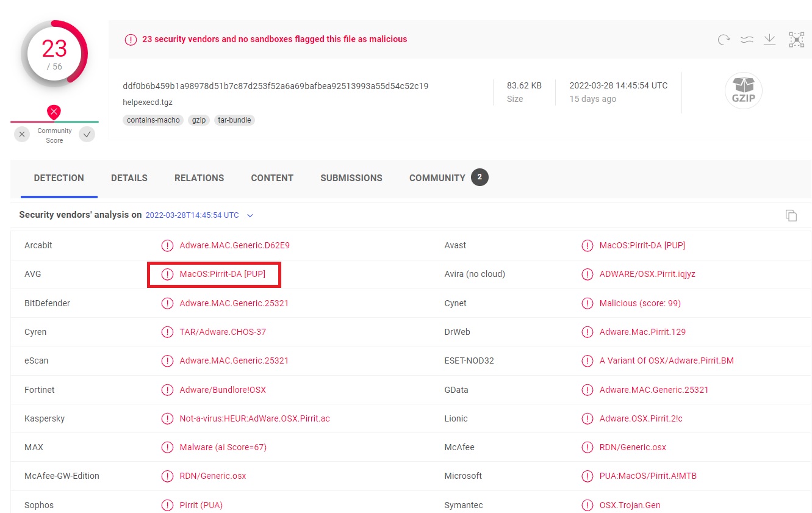Vote the file malicious with X button
Screen dimensions: 812x513
(x=22, y=134)
